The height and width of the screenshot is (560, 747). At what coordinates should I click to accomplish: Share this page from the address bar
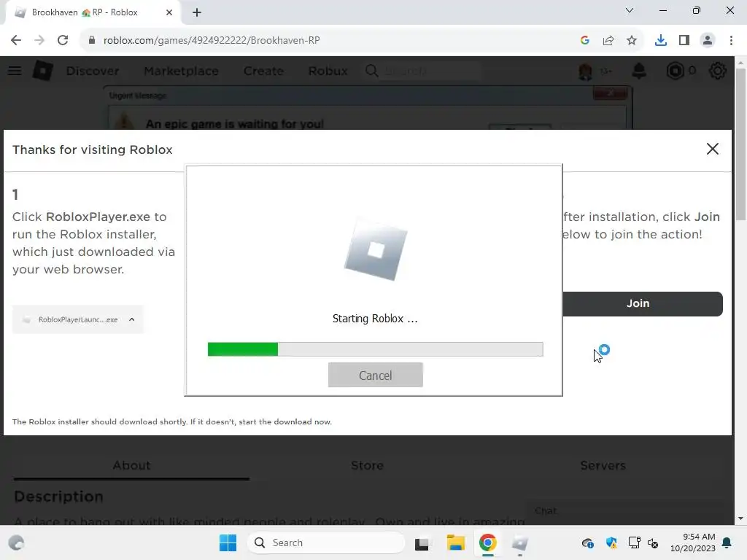[x=608, y=41]
